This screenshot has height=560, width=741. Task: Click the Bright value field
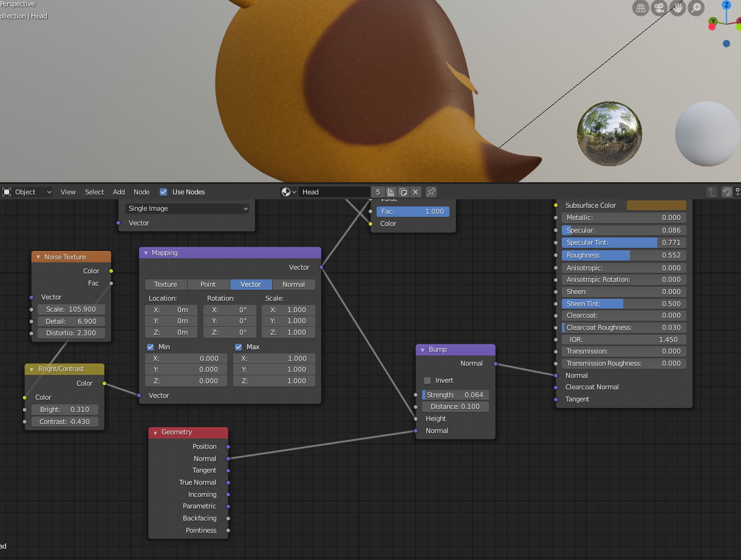(x=65, y=409)
